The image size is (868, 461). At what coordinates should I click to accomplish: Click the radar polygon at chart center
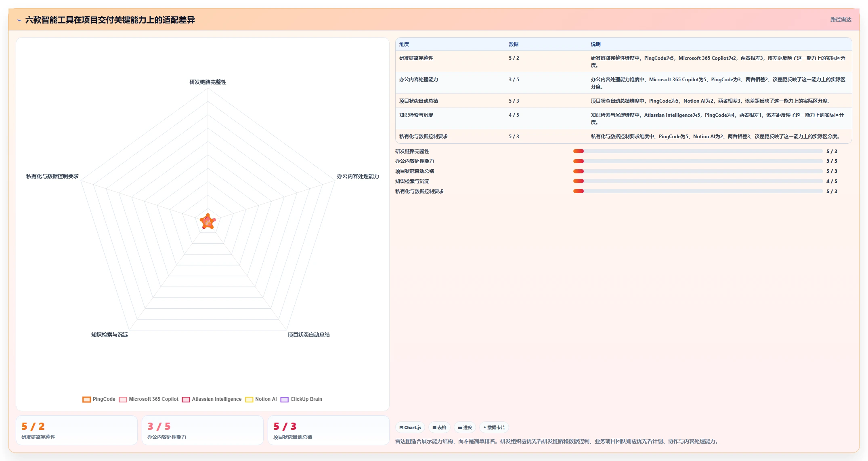[208, 221]
